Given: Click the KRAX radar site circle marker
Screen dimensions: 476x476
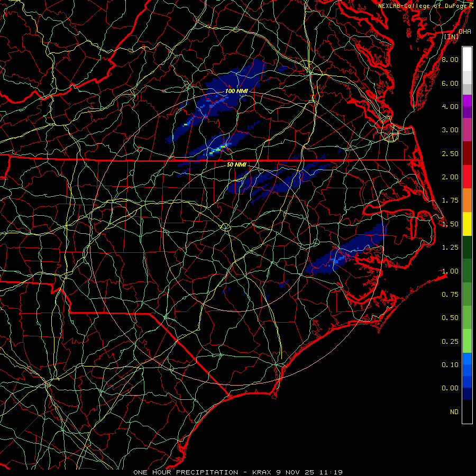Looking at the screenshot, I should pyautogui.click(x=225, y=227).
